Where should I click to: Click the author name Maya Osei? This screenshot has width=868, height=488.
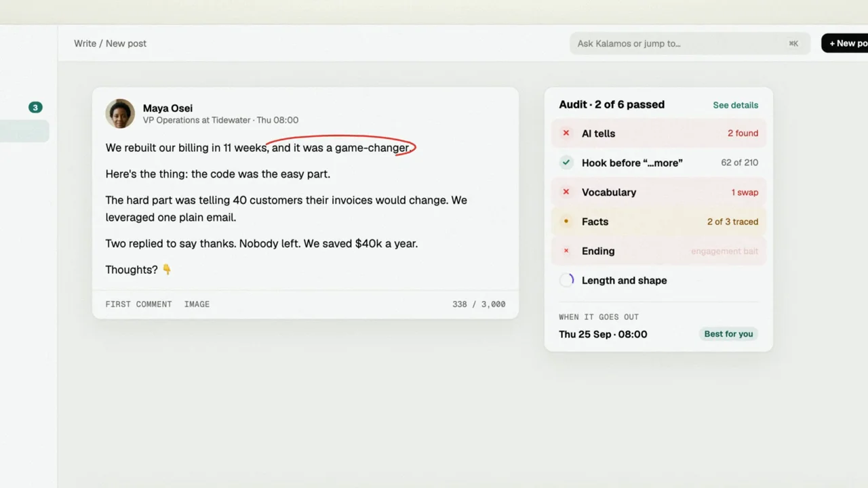167,108
